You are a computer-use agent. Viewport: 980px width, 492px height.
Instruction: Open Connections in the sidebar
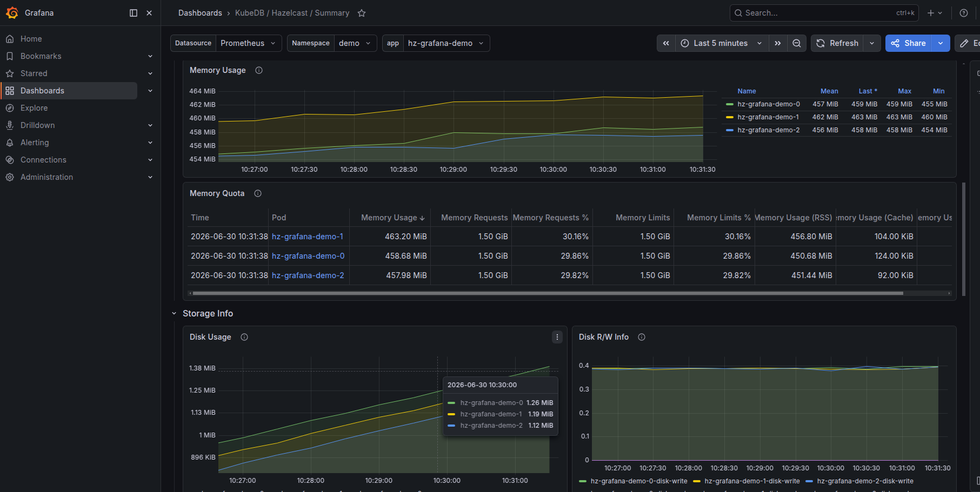43,160
